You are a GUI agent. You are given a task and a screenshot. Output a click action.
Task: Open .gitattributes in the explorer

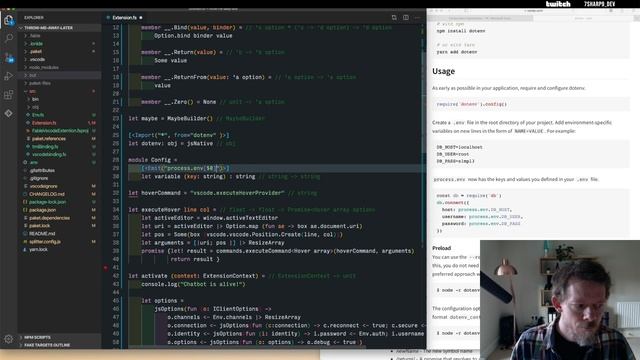[42, 171]
